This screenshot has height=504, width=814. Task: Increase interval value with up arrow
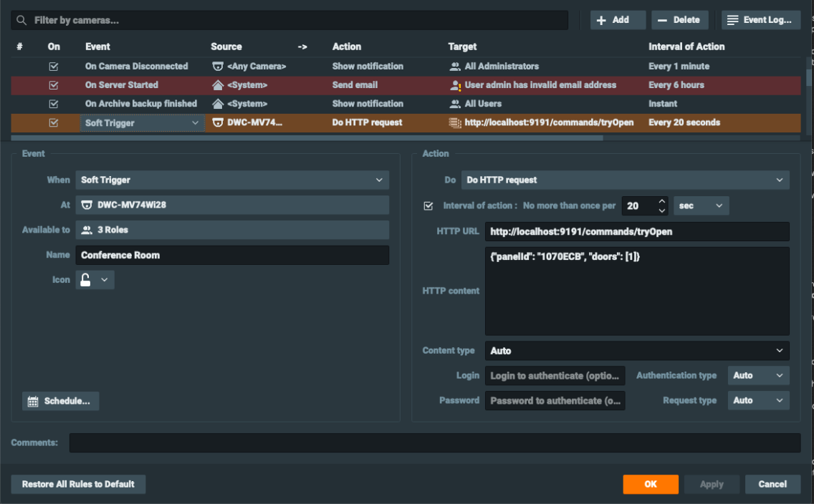tap(661, 201)
